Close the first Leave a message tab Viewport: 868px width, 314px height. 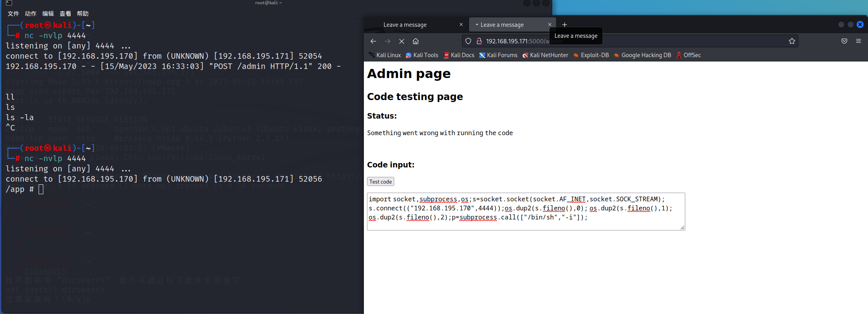461,24
